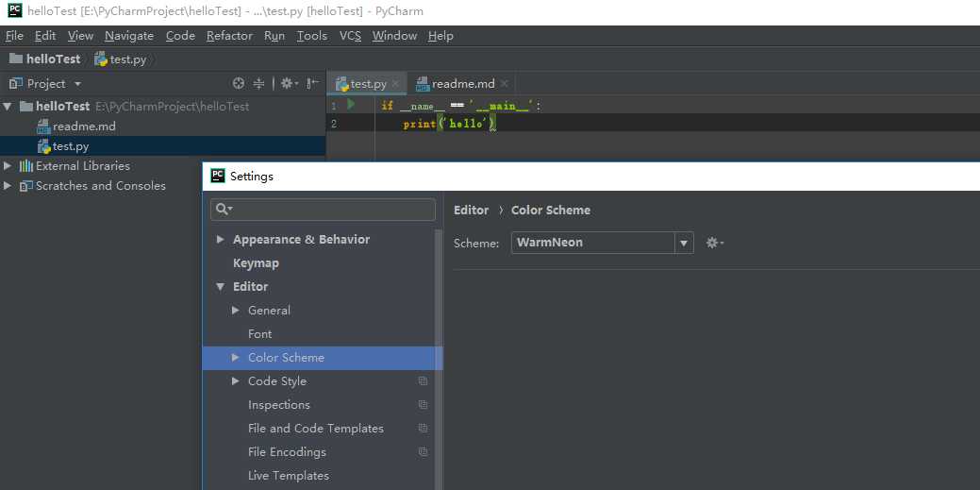Screen dimensions: 980x490
Task: Switch to the readme.md editor tab
Action: [463, 83]
